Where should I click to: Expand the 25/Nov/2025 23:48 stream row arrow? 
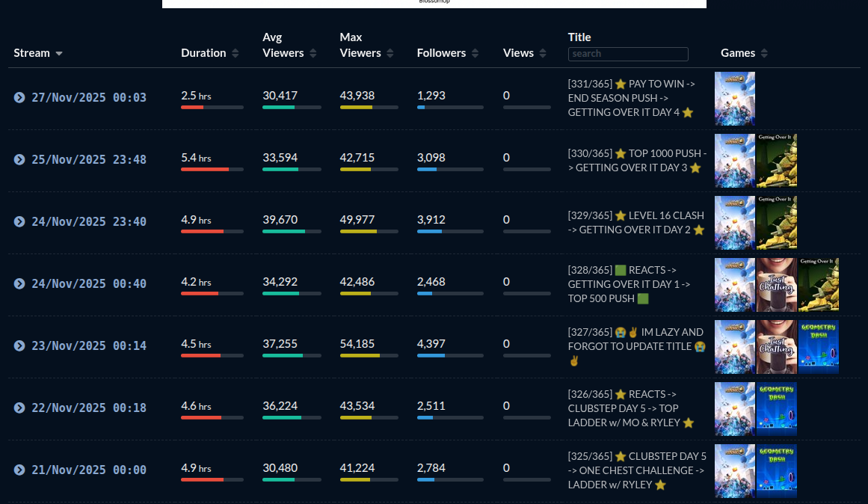[19, 160]
